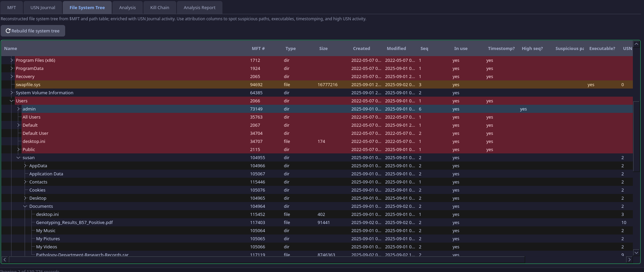Image resolution: width=644 pixels, height=272 pixels.
Task: Switch to the MFT tab
Action: pos(11,7)
